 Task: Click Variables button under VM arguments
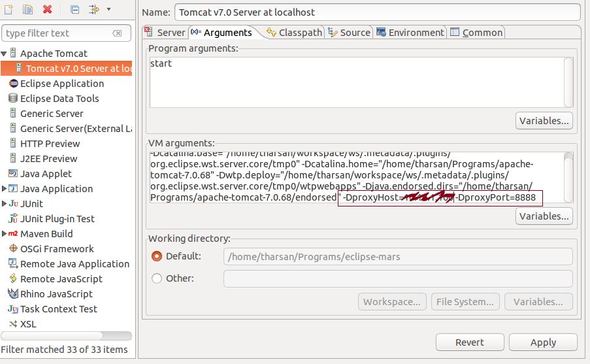(544, 216)
